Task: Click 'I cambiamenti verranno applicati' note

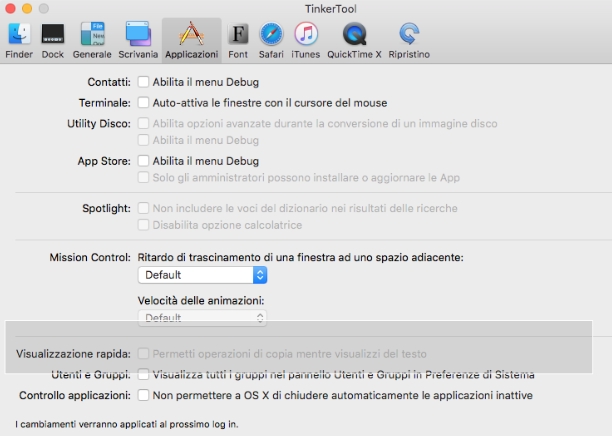Action: tap(127, 424)
